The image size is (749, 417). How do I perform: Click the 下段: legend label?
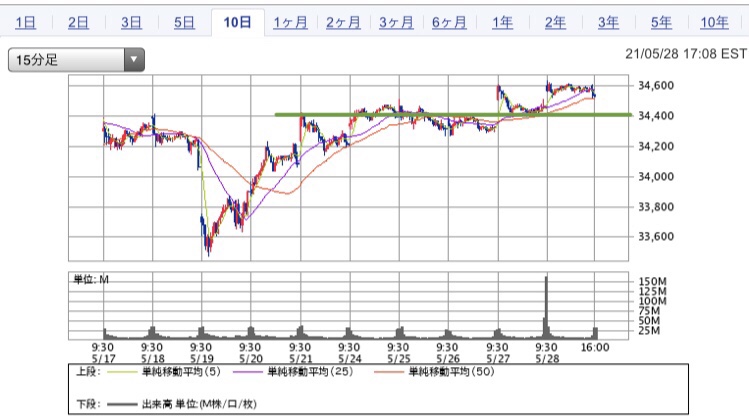88,404
